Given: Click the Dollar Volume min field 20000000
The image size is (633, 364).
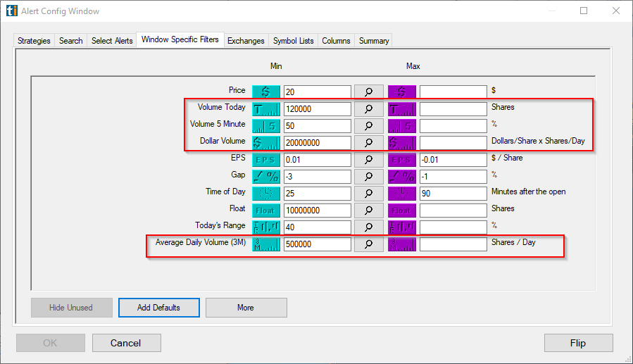Looking at the screenshot, I should click(x=318, y=143).
